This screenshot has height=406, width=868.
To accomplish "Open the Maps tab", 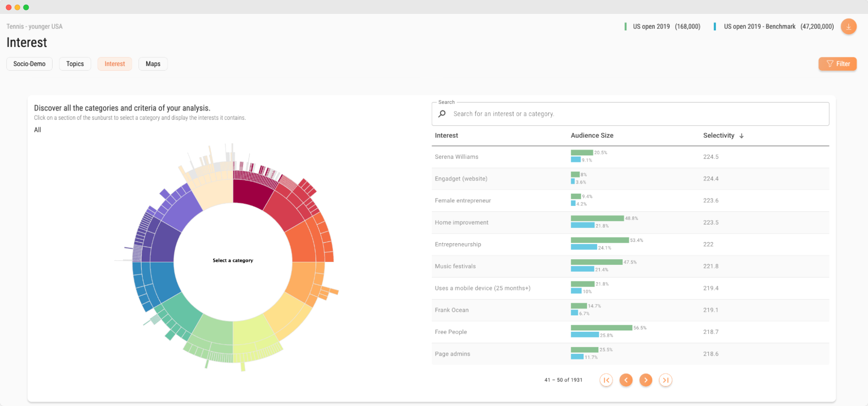I will (153, 64).
